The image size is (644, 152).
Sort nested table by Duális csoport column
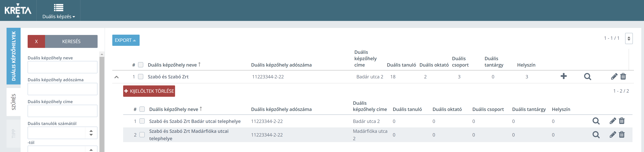tap(488, 109)
